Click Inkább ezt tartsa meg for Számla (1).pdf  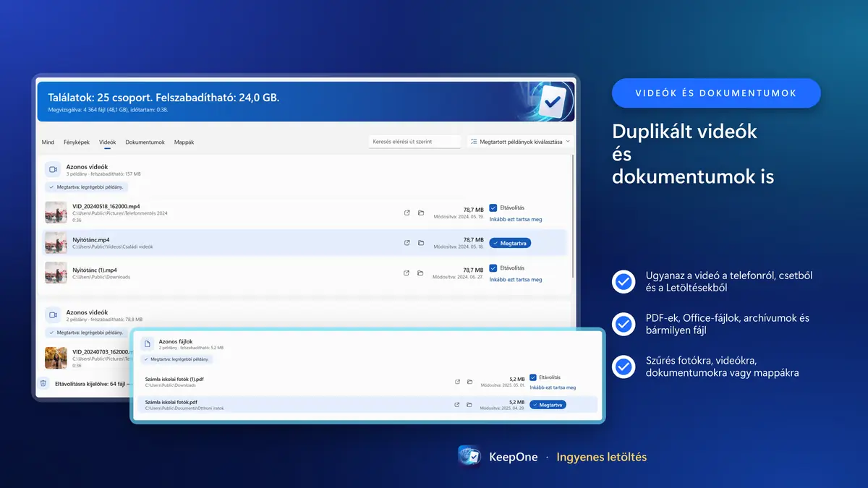coord(553,388)
